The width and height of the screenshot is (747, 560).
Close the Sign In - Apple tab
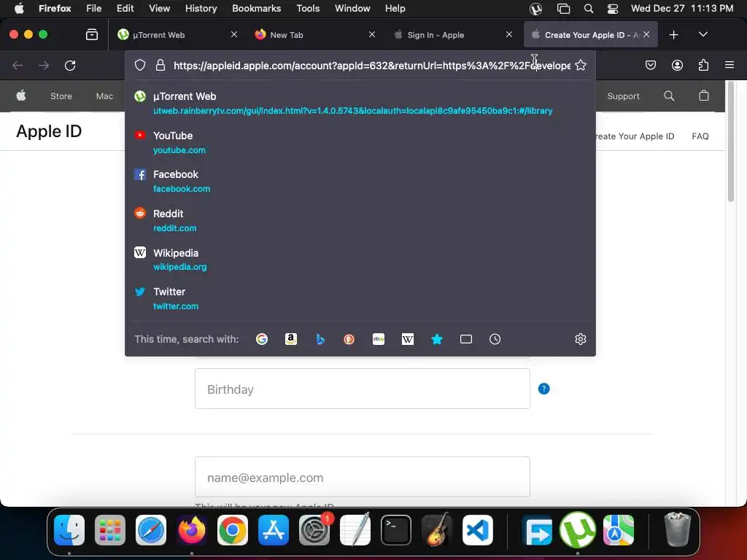click(508, 34)
